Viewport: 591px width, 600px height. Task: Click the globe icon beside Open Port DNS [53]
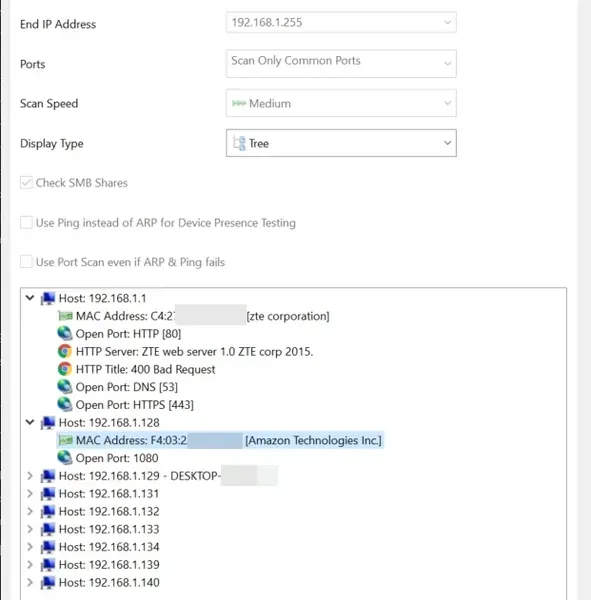pos(65,387)
